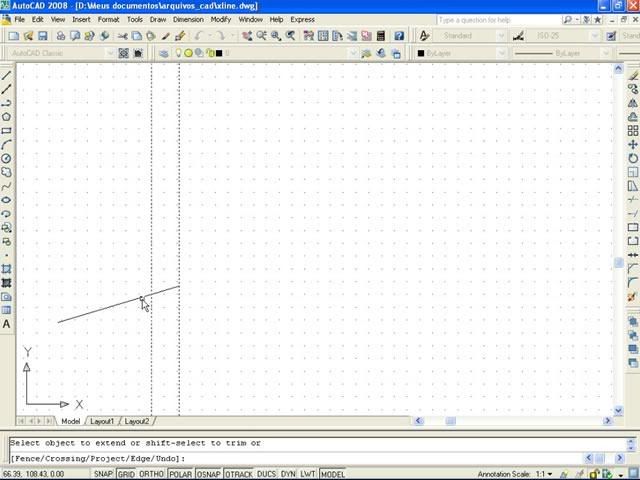Select the Polygon draw tool
This screenshot has width=640, height=480.
[x=6, y=117]
